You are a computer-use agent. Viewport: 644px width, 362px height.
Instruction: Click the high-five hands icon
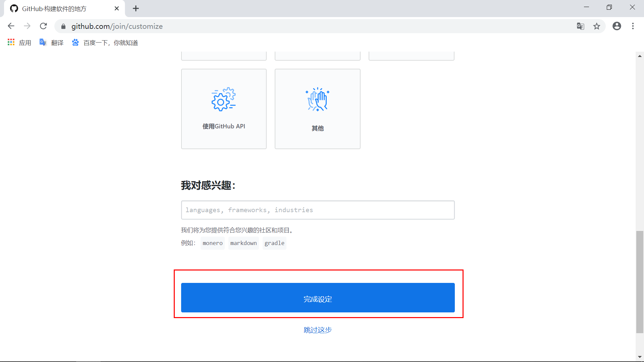pos(317,99)
